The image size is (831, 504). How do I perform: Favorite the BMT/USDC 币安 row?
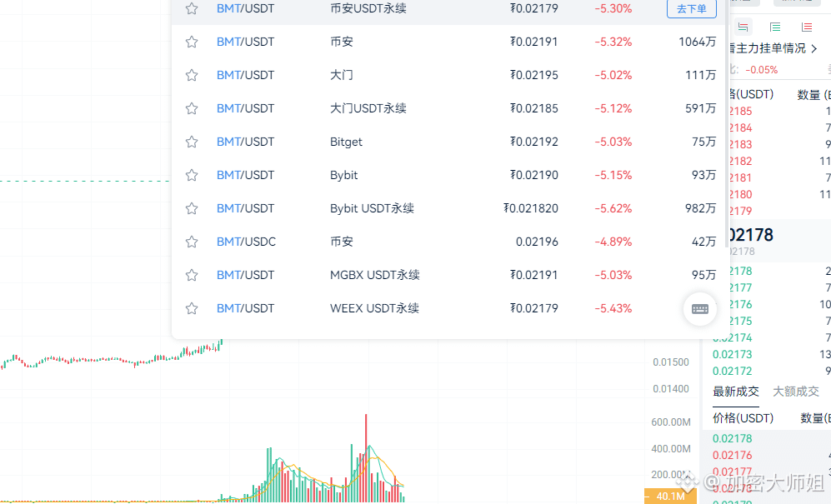click(192, 242)
